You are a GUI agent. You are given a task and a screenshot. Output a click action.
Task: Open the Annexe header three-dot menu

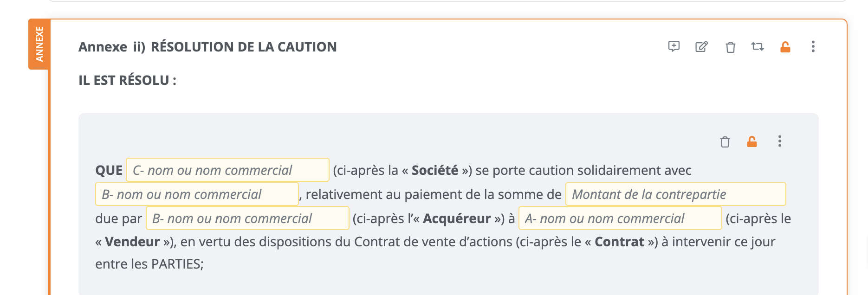813,46
